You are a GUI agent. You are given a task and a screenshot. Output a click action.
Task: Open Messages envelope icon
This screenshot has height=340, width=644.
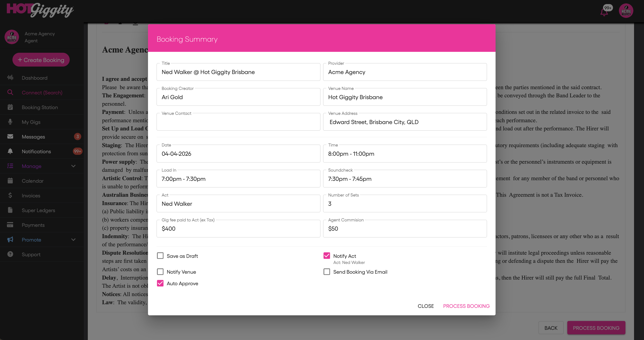point(10,136)
